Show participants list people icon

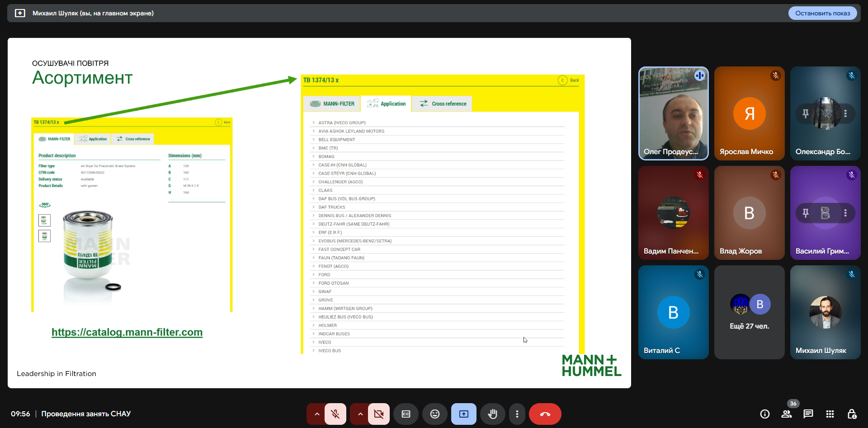coord(787,414)
